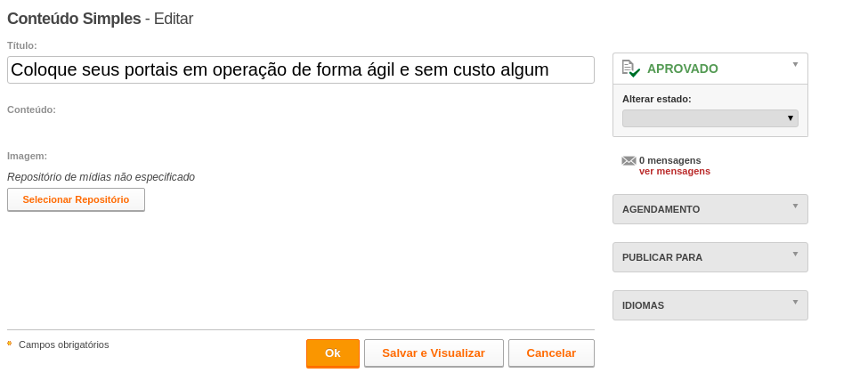This screenshot has width=868, height=389.
Task: Click the envelope messages icon
Action: tap(629, 161)
